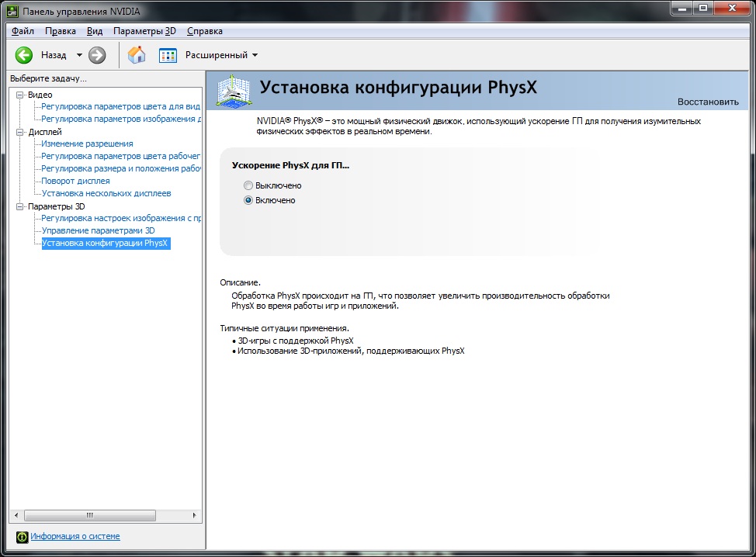Viewport: 756px width, 557px height.
Task: Click the system information icon at bottom left
Action: (23, 537)
